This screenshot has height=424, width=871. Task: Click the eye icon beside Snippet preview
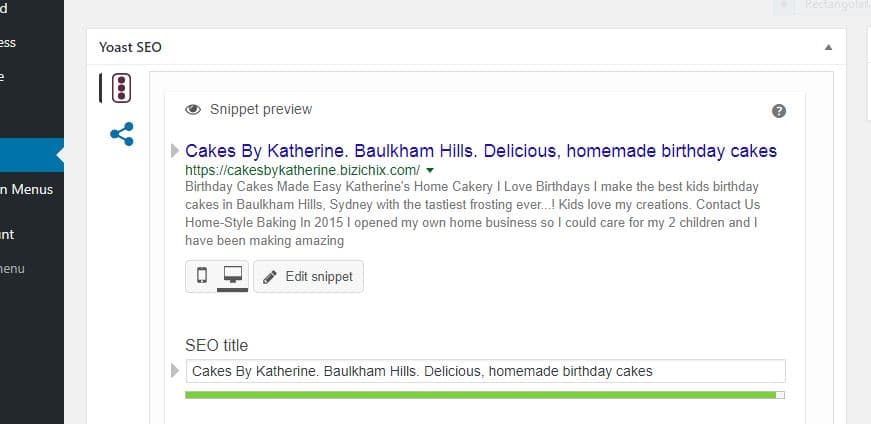[x=193, y=109]
